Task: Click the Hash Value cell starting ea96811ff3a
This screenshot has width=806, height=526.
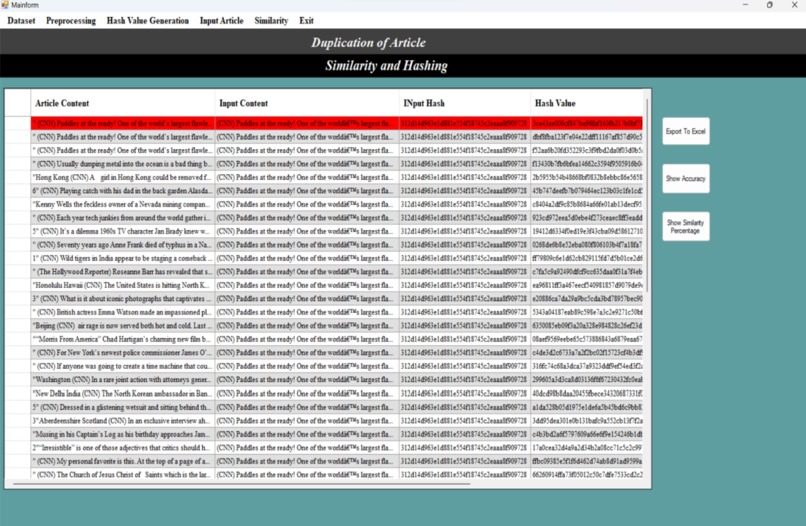Action: click(587, 285)
